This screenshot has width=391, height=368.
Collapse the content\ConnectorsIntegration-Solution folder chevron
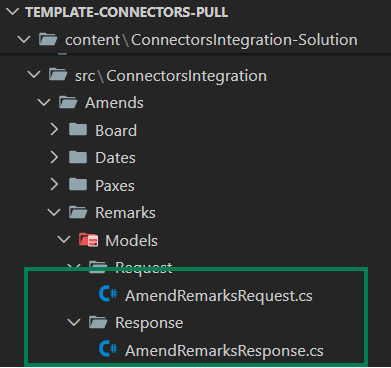pyautogui.click(x=24, y=39)
